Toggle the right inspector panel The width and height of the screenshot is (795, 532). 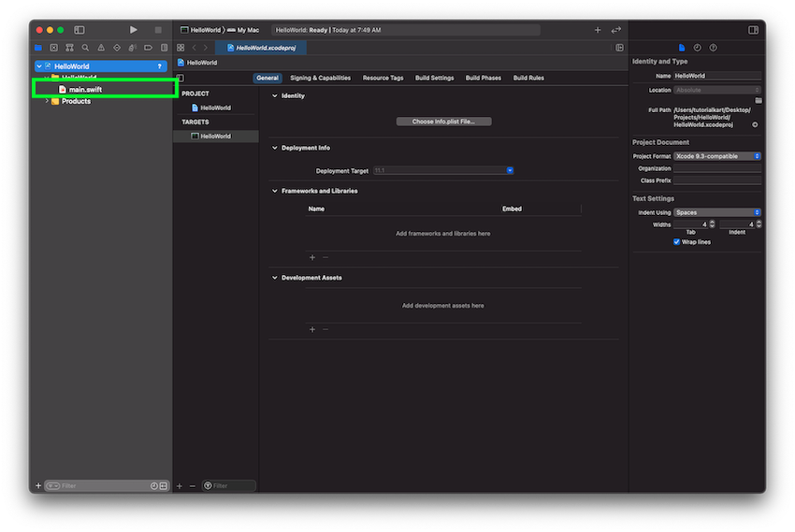(x=753, y=30)
